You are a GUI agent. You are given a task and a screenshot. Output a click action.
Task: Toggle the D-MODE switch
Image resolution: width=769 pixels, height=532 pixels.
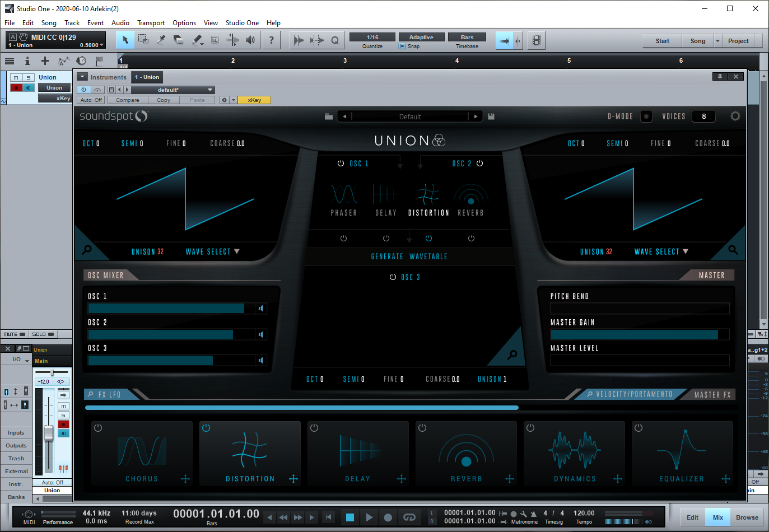pyautogui.click(x=646, y=116)
